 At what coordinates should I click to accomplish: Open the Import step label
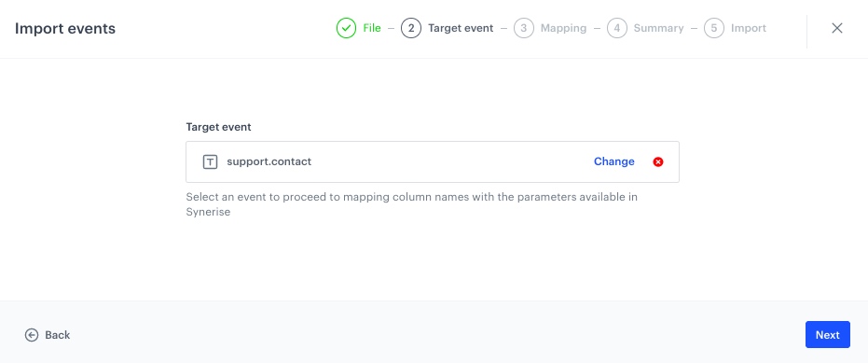tap(749, 28)
